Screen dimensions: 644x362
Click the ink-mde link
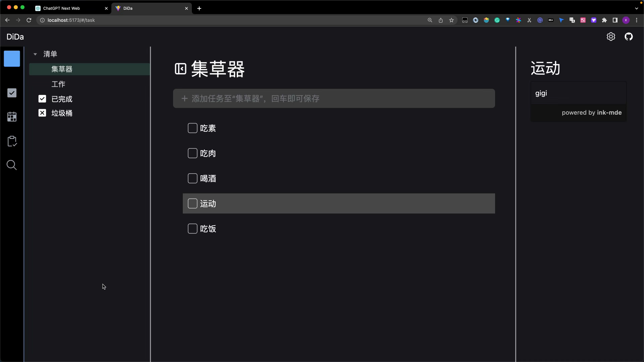point(609,113)
